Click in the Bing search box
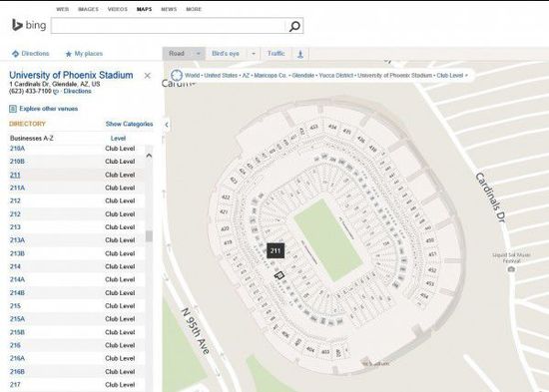Viewport: 549px width, 392px height. tap(168, 26)
